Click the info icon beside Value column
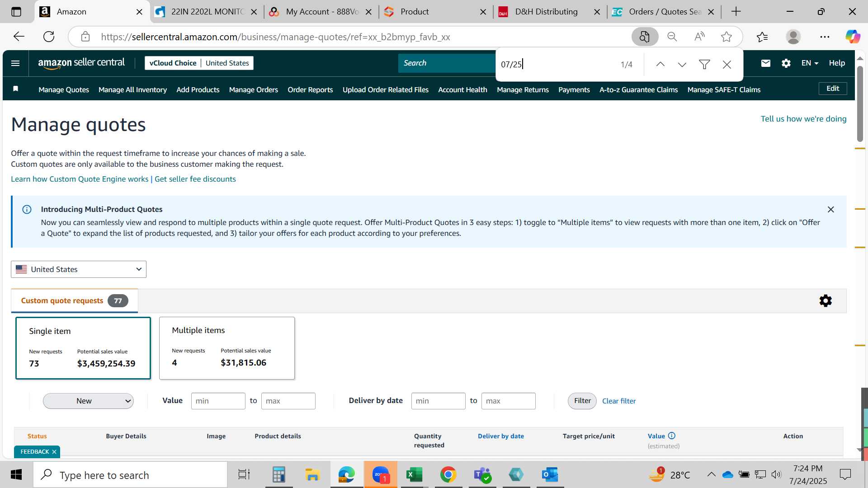Viewport: 868px width, 488px height. click(x=672, y=436)
